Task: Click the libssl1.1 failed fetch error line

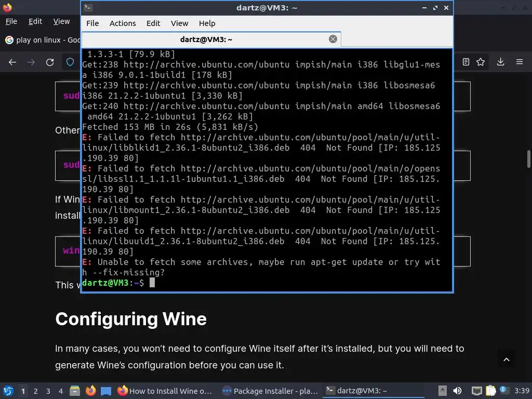Action: point(261,179)
